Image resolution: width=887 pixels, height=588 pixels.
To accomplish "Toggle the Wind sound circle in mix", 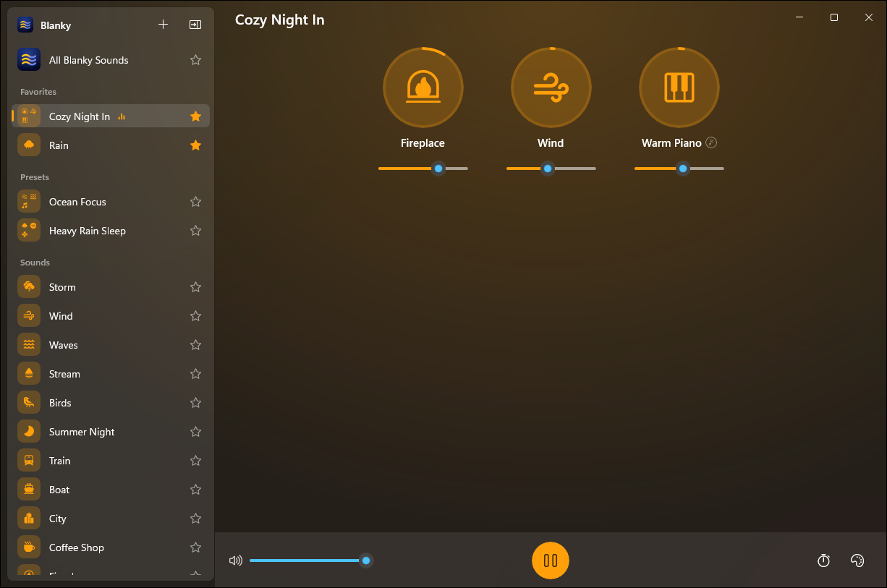I will point(551,88).
